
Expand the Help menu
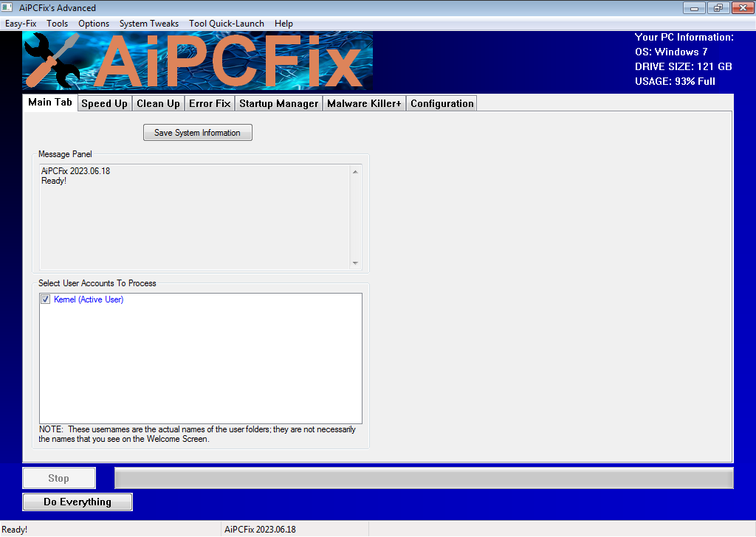[283, 24]
